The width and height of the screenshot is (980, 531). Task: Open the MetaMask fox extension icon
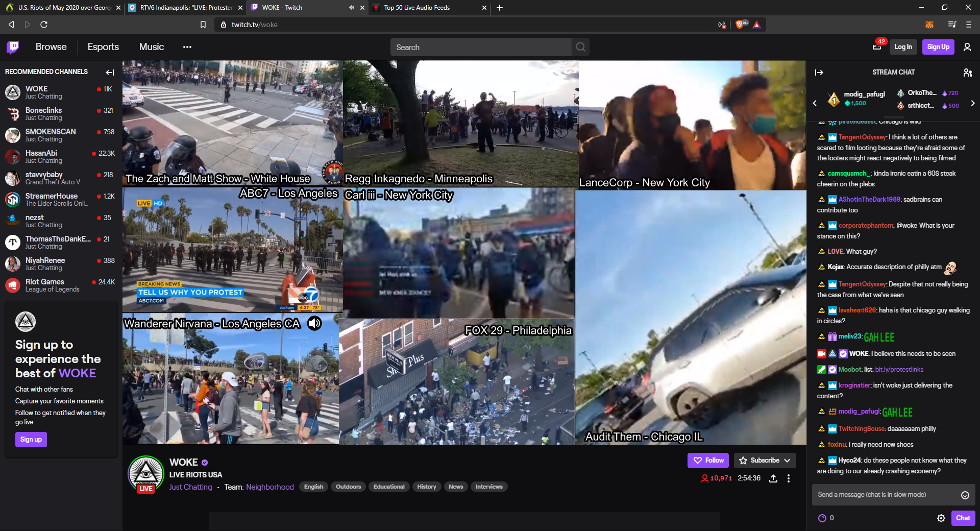(x=929, y=25)
